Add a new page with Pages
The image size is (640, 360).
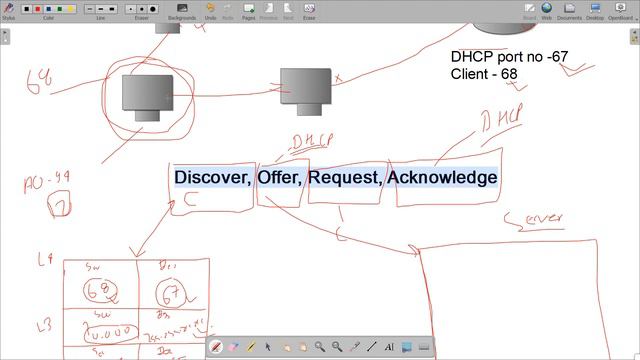248,11
